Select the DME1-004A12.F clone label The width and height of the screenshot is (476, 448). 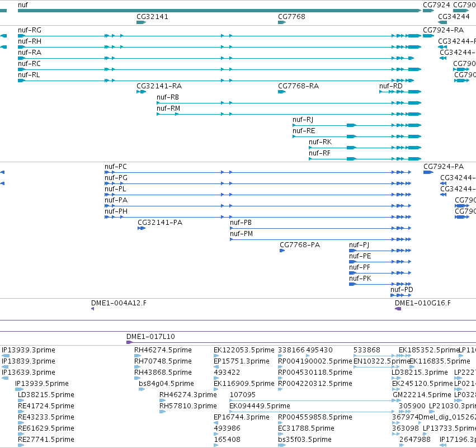click(x=119, y=303)
